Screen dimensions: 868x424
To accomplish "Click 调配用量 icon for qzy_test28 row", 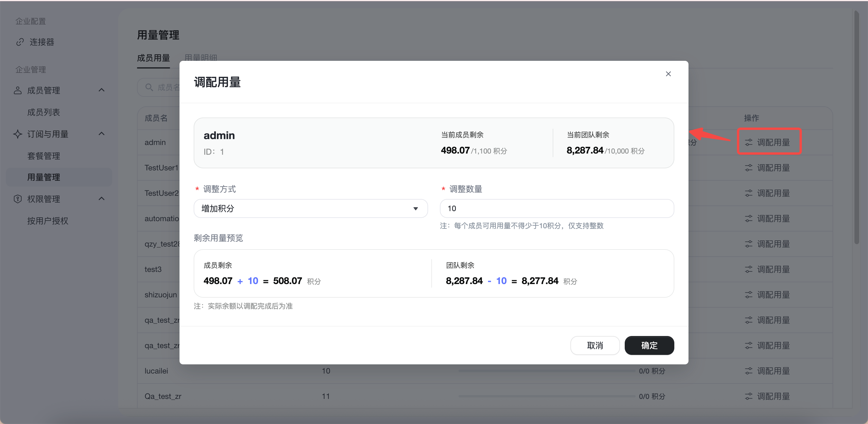I will click(748, 244).
